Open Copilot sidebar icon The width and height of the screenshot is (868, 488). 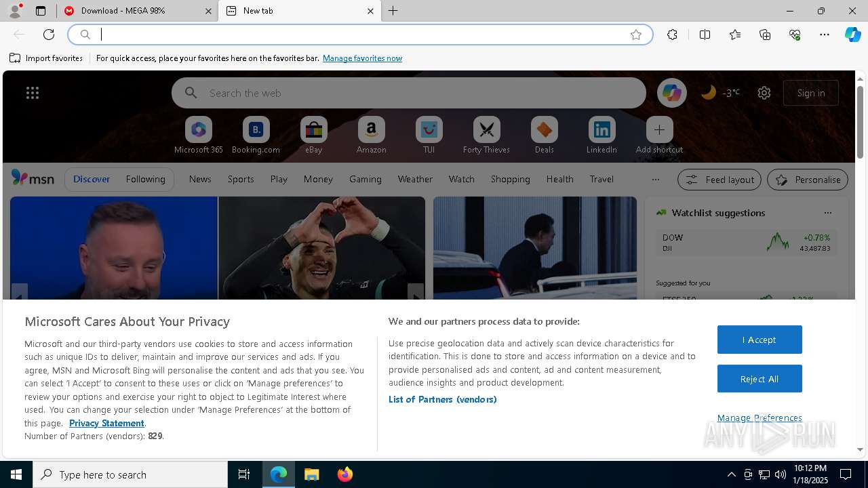click(852, 35)
